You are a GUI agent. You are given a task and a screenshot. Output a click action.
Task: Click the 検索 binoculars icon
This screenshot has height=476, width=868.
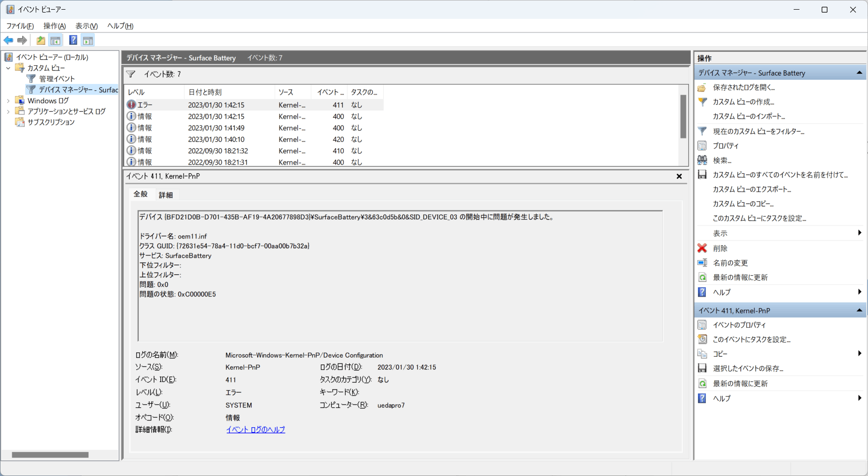[x=702, y=160]
